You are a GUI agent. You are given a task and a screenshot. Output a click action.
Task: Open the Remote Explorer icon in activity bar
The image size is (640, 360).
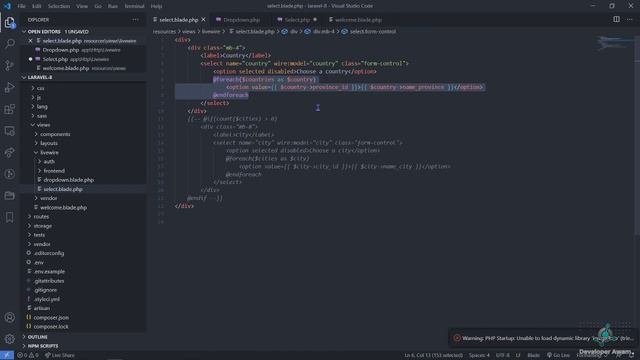9,131
